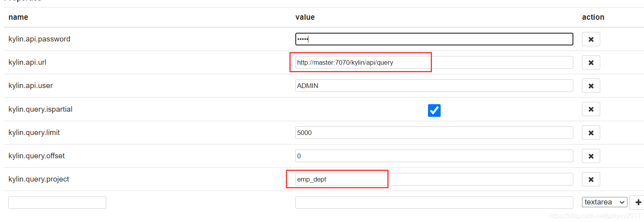This screenshot has width=644, height=223.
Task: Remove the kylin.query.project property
Action: click(591, 180)
